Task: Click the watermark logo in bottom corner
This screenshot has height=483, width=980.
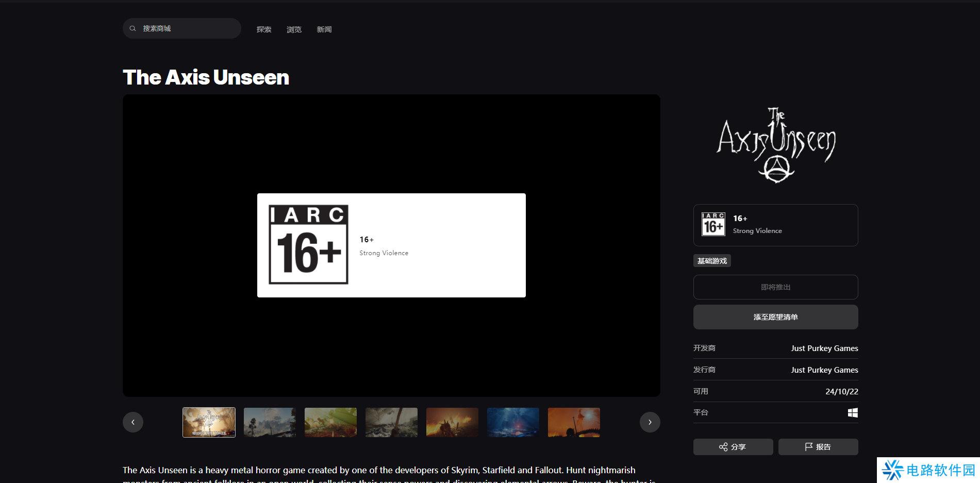Action: coord(928,470)
